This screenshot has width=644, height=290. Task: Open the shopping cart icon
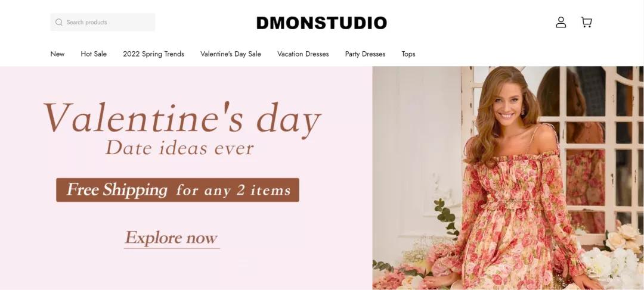(x=587, y=22)
